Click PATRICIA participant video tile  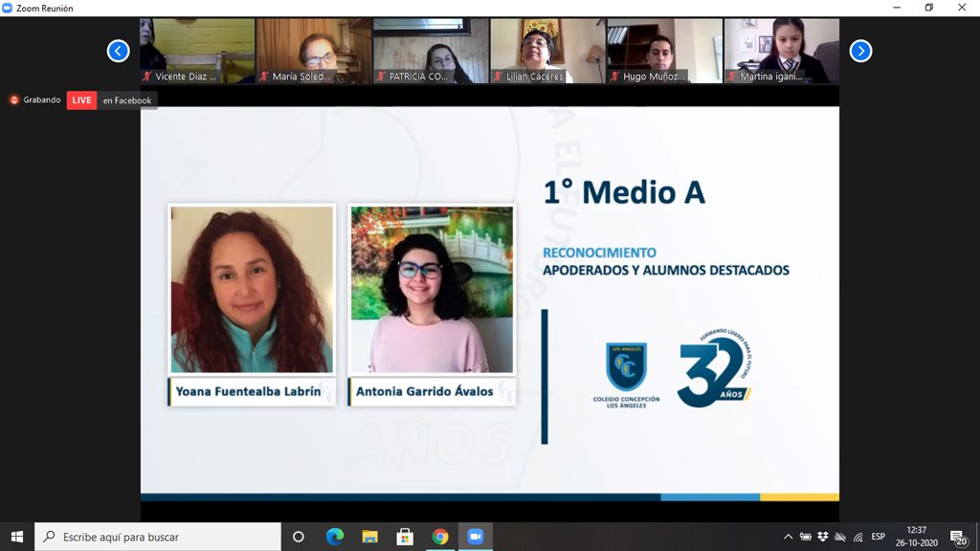tap(431, 51)
